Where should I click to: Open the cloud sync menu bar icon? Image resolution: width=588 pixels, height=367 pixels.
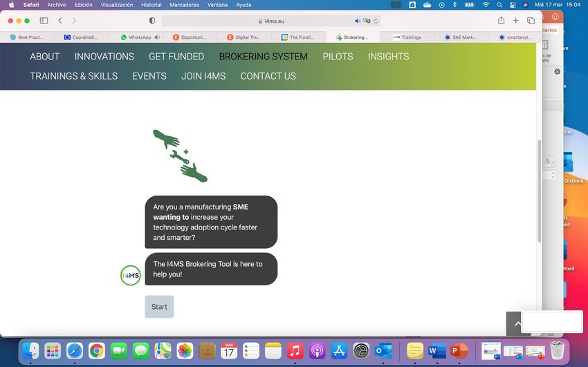point(427,5)
